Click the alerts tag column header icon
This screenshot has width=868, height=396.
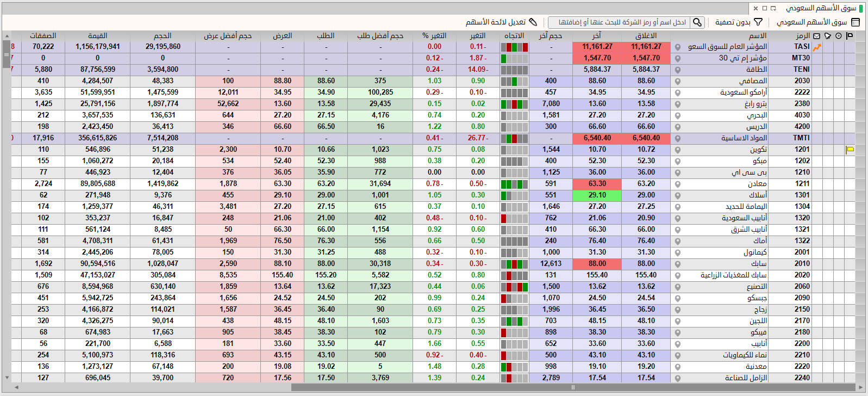point(828,36)
